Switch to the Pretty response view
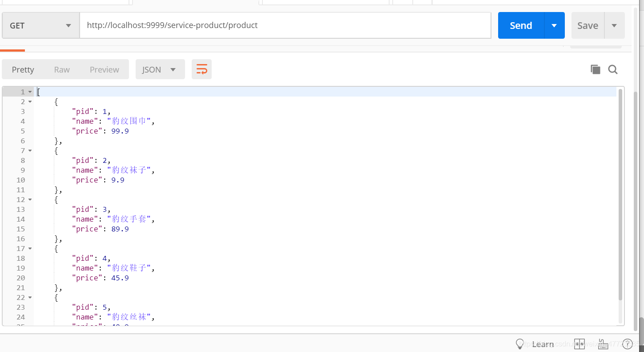 click(x=23, y=69)
